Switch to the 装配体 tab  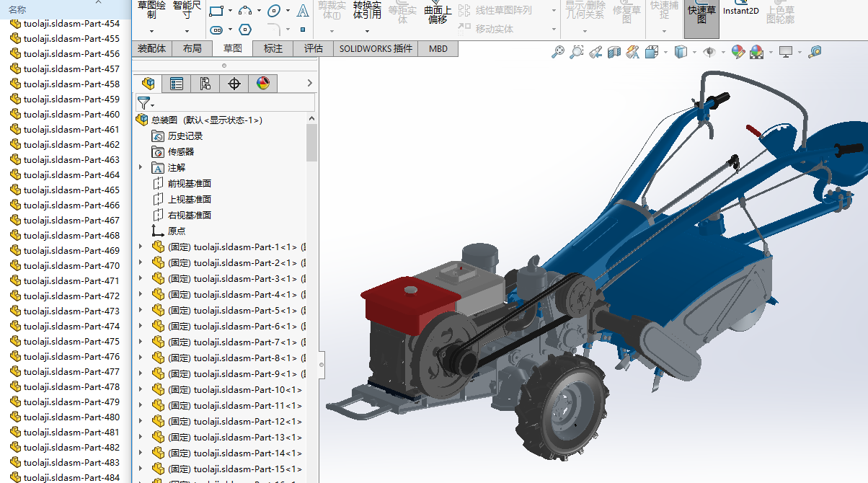coord(151,48)
